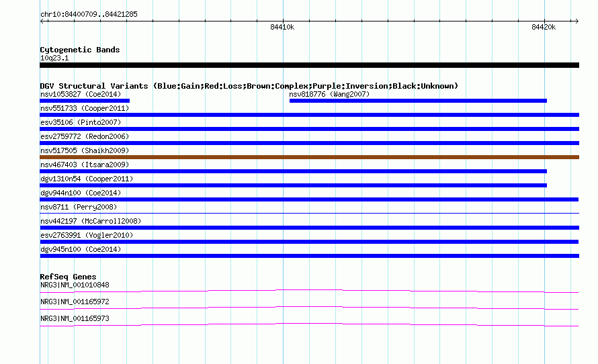This screenshot has width=598, height=364.
Task: Click the magenta NRG3 NM_001165972 transcript line
Action: tap(309, 308)
